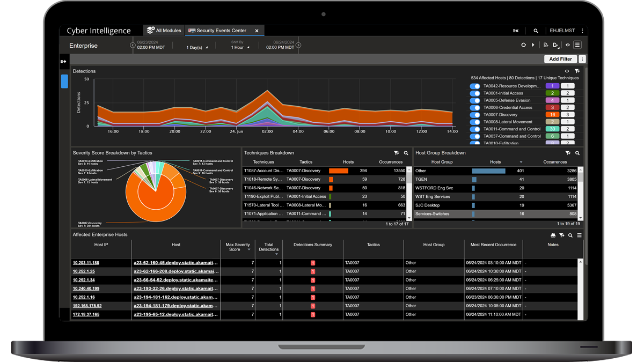644x362 pixels.
Task: Click the search icon in Affected Enterprise Hosts panel
Action: pos(570,235)
